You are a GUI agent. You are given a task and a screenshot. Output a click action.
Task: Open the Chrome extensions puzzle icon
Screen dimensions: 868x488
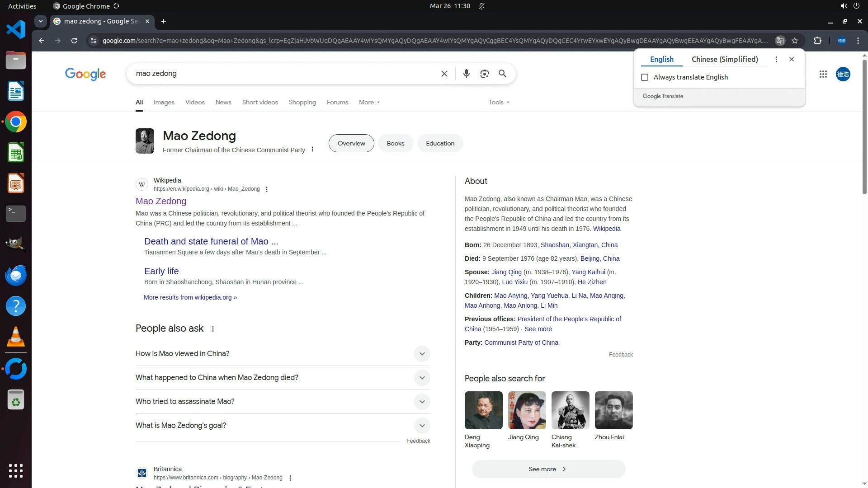click(x=817, y=41)
